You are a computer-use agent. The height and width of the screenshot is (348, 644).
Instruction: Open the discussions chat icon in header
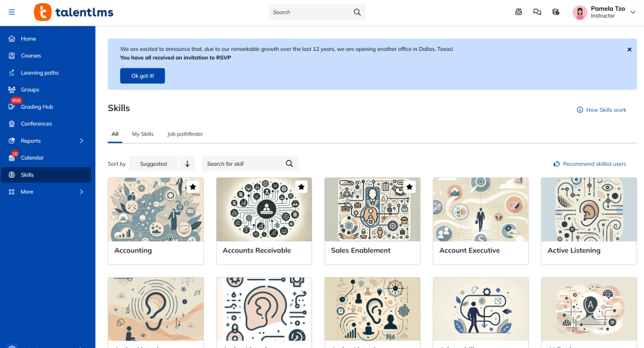pos(537,12)
